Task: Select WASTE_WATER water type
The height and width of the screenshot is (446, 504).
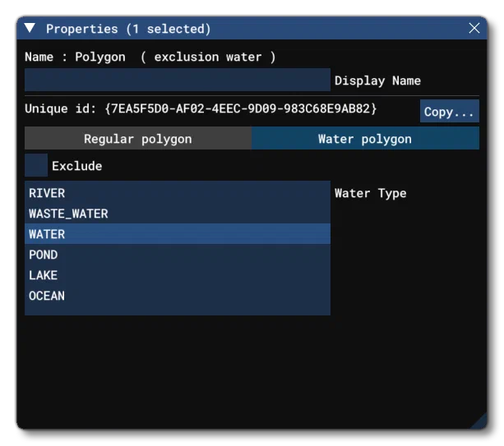Action: coord(178,214)
